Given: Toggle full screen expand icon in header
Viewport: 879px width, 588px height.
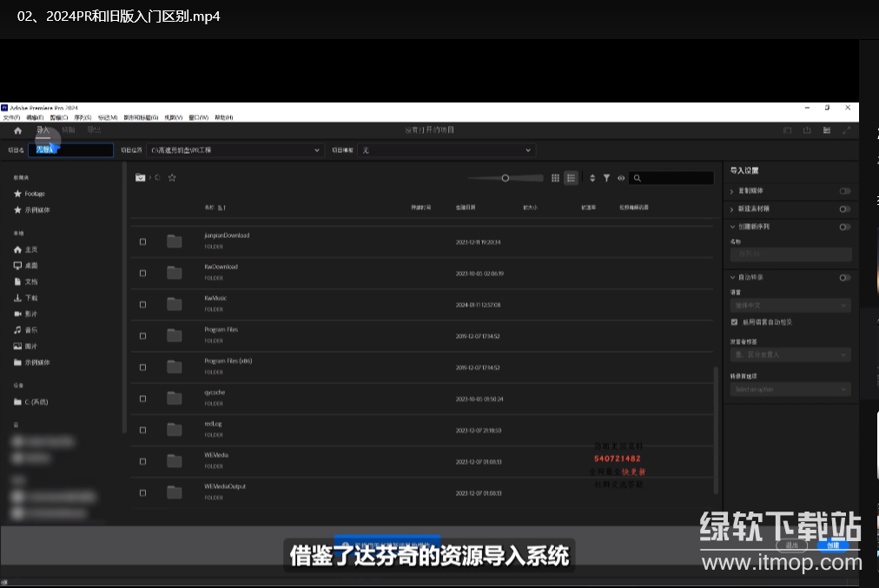Looking at the screenshot, I should 847,130.
